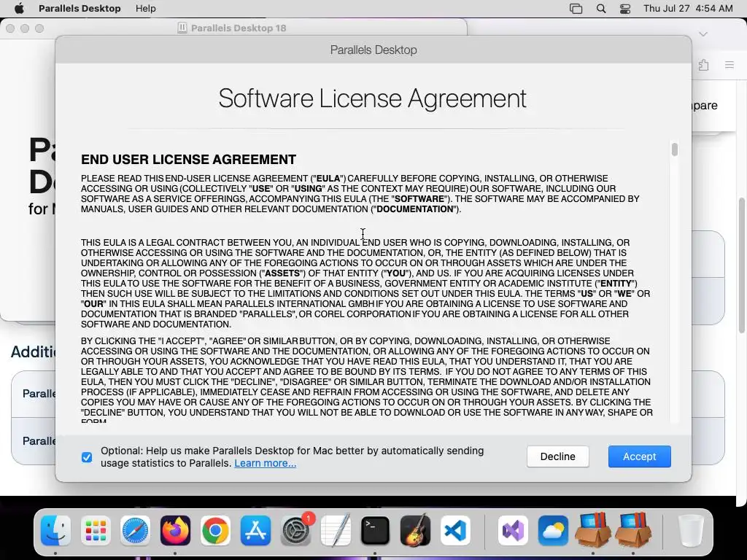Screen dimensions: 747x560
Task: Click the "END USER LICENSE AGREEMENT" heading
Action: click(189, 160)
